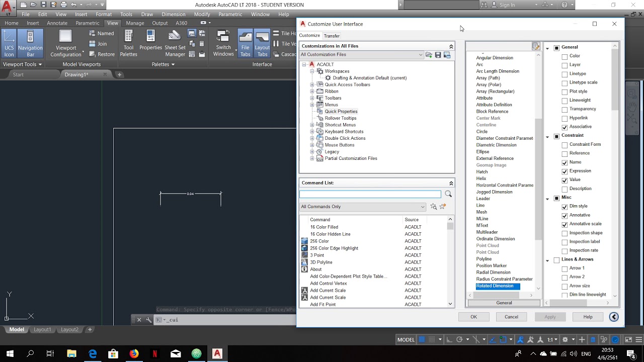Enable the Layer checkbox
This screenshot has height=362, width=644.
click(565, 65)
